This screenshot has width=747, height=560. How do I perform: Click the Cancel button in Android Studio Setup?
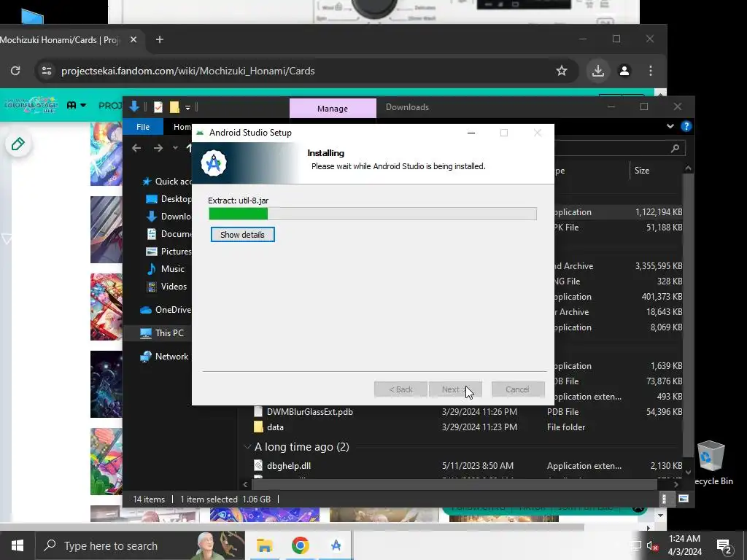[518, 389]
